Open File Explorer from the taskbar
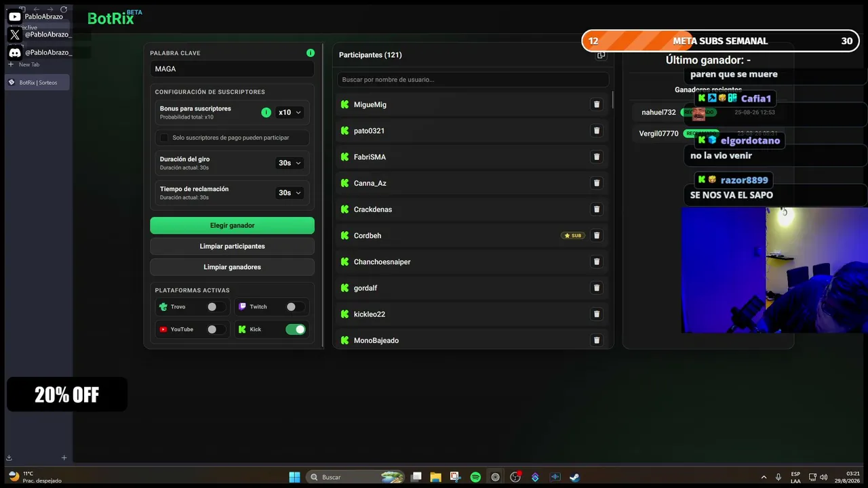 (x=435, y=477)
